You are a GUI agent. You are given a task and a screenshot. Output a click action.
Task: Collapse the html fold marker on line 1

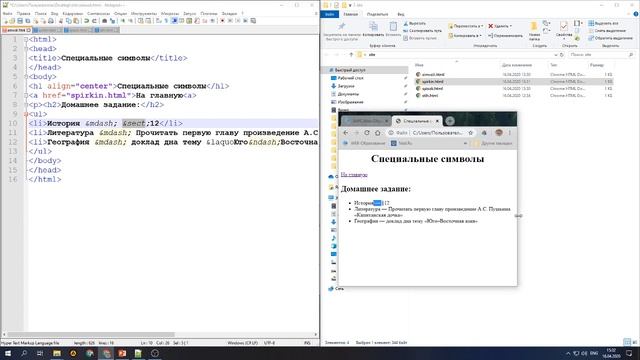[x=26, y=40]
